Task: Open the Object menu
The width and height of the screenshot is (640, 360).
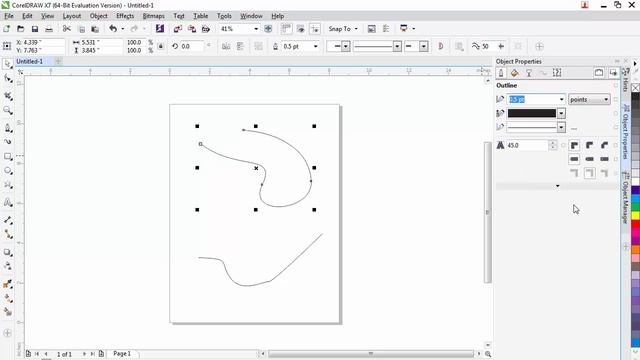Action: pos(98,16)
